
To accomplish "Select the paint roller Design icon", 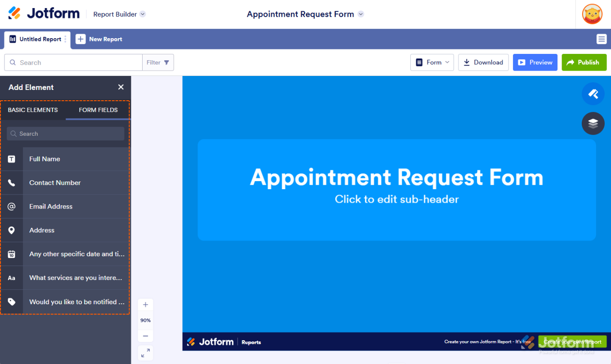I will (x=593, y=94).
